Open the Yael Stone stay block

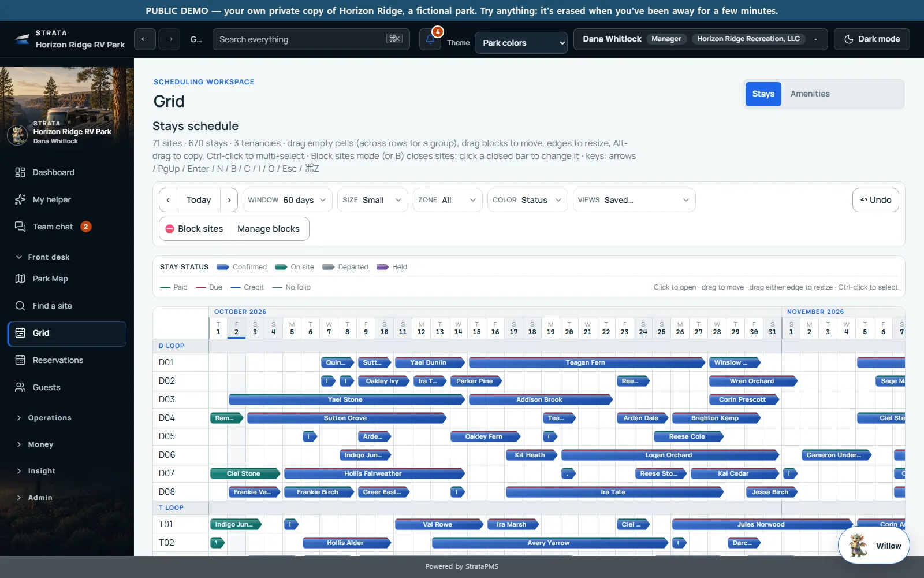[346, 399]
